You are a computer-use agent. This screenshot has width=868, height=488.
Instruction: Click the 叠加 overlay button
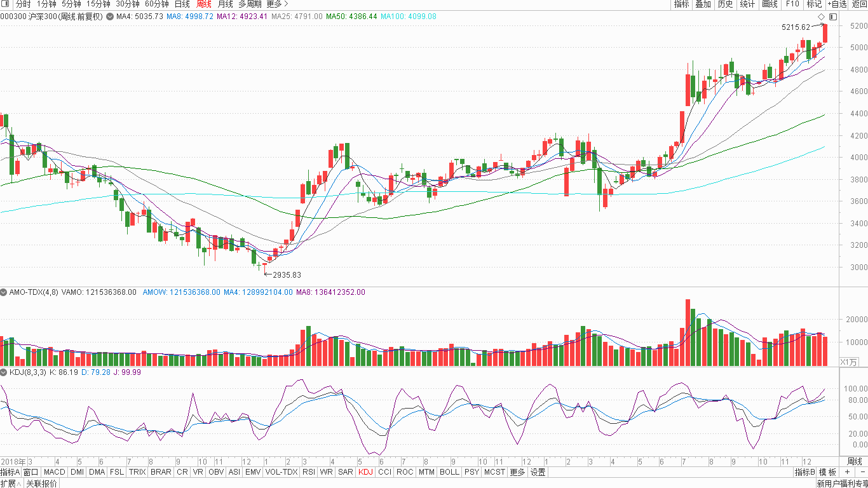coord(703,4)
